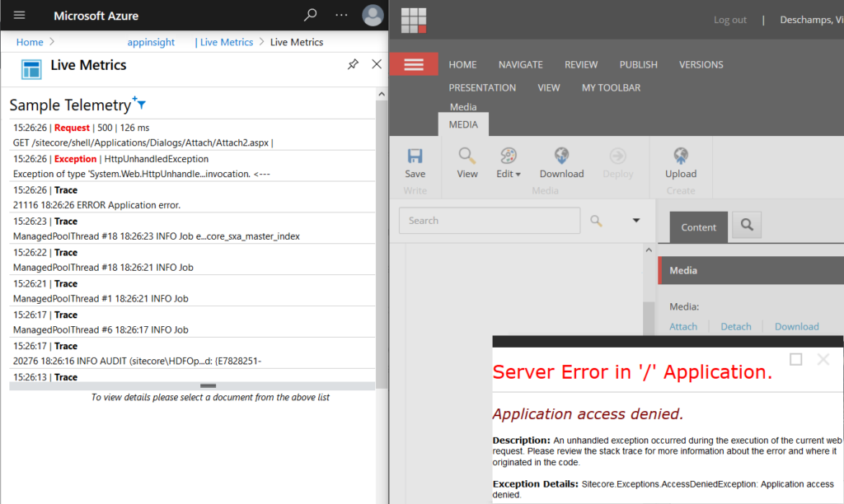The image size is (844, 504).
Task: Select the ManagedPoolThread #6 18:26:17 trace
Action: tap(192, 322)
